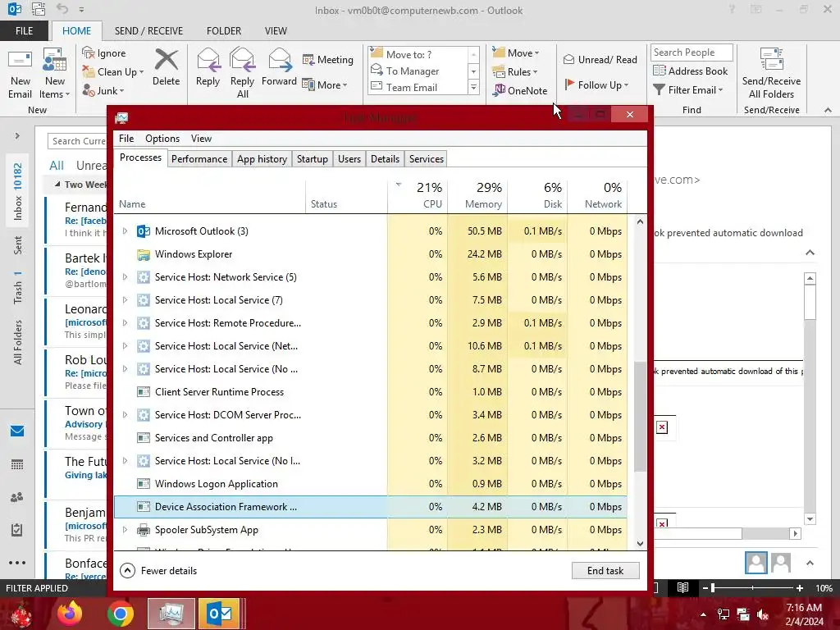Image resolution: width=840 pixels, height=630 pixels.
Task: Open the Junk dropdown
Action: (x=103, y=90)
